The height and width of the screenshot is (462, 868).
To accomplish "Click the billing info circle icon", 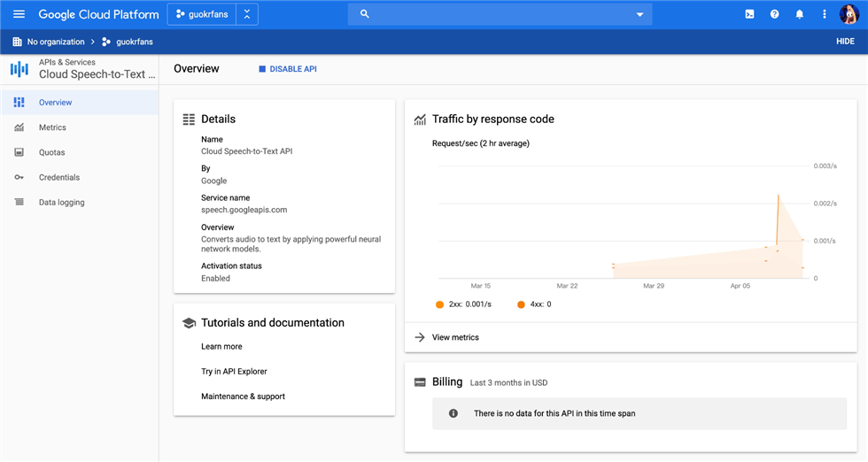I will (453, 413).
